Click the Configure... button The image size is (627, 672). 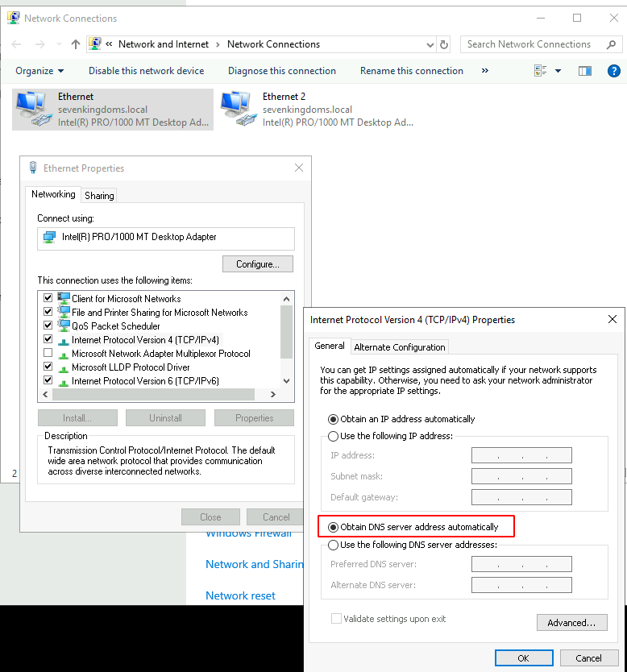click(x=258, y=264)
